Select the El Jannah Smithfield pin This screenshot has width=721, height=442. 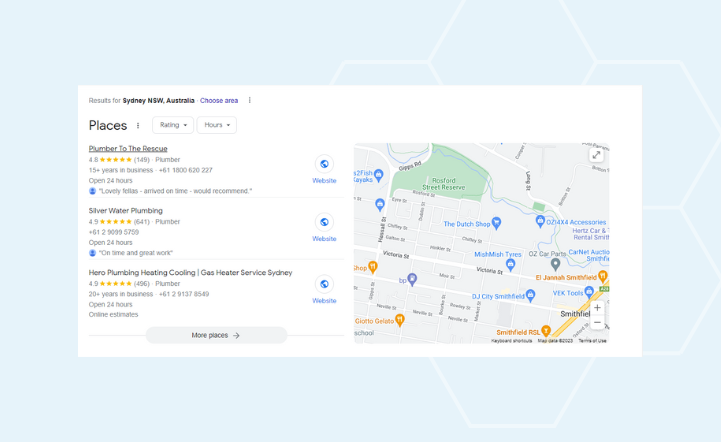pos(603,276)
